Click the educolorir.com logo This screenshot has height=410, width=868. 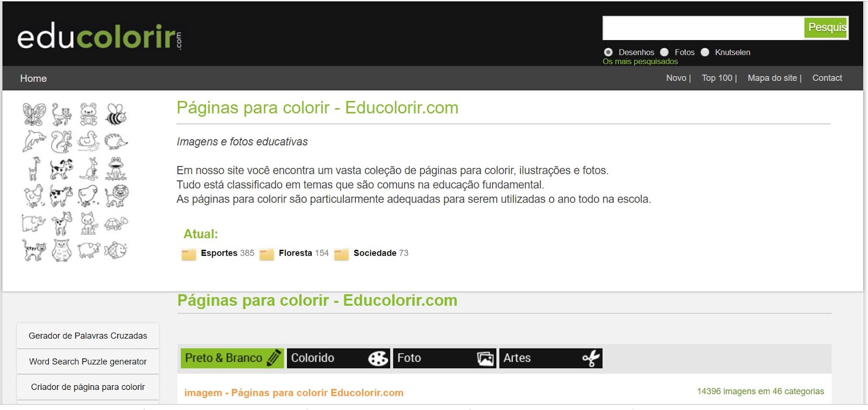pyautogui.click(x=100, y=36)
